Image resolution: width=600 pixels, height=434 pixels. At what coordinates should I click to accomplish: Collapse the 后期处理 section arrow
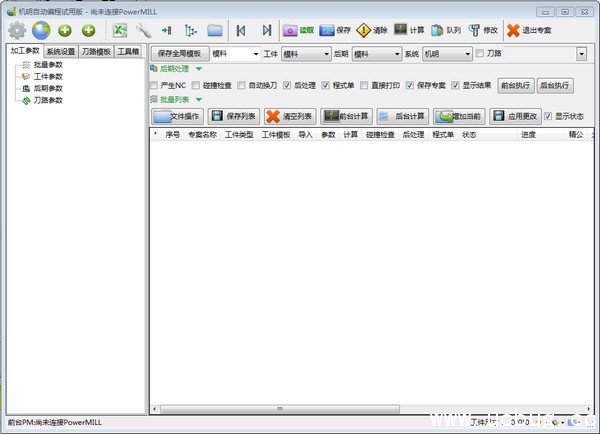(x=199, y=69)
